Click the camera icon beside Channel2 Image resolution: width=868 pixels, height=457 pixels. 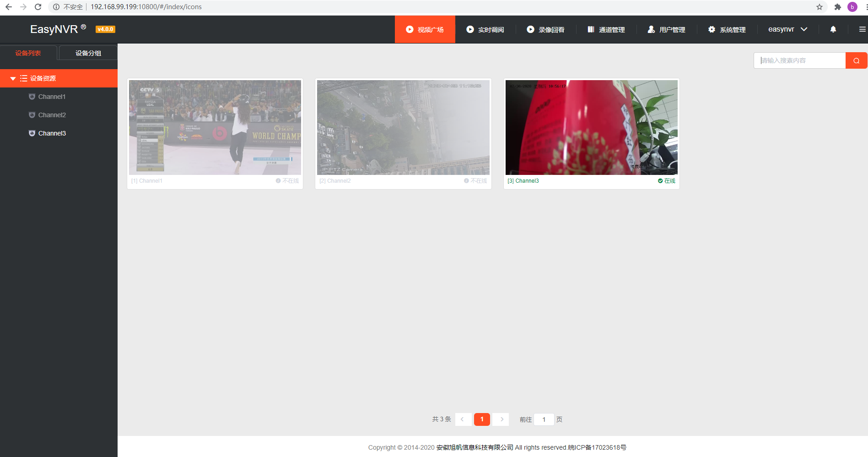32,115
